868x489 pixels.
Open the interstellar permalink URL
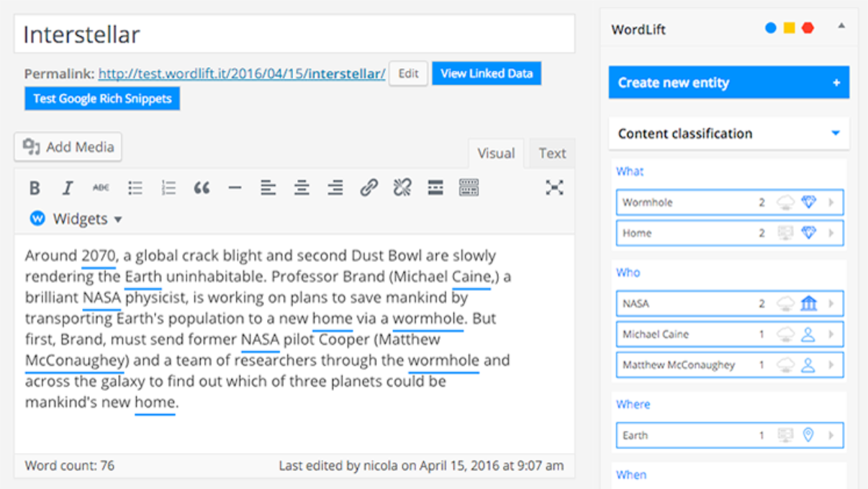[242, 73]
